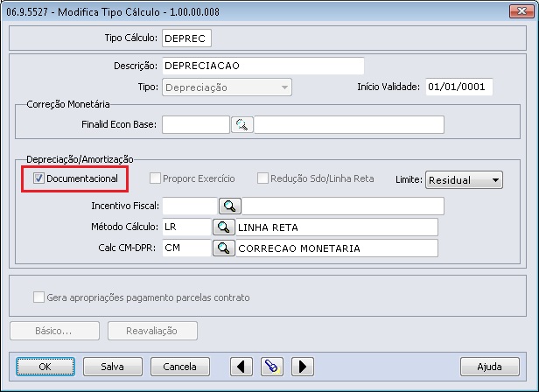Viewport: 539px width, 392px height.
Task: Click the Correção Monetária group label
Action: point(68,104)
